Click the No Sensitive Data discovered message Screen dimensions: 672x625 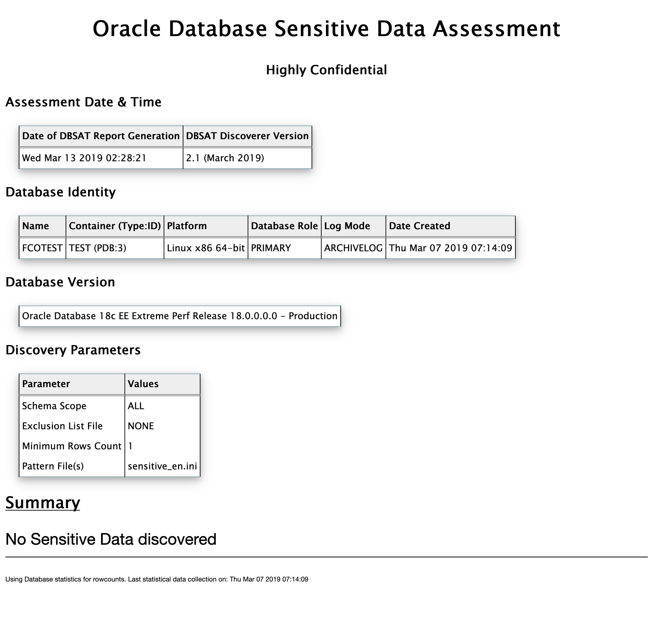(111, 539)
